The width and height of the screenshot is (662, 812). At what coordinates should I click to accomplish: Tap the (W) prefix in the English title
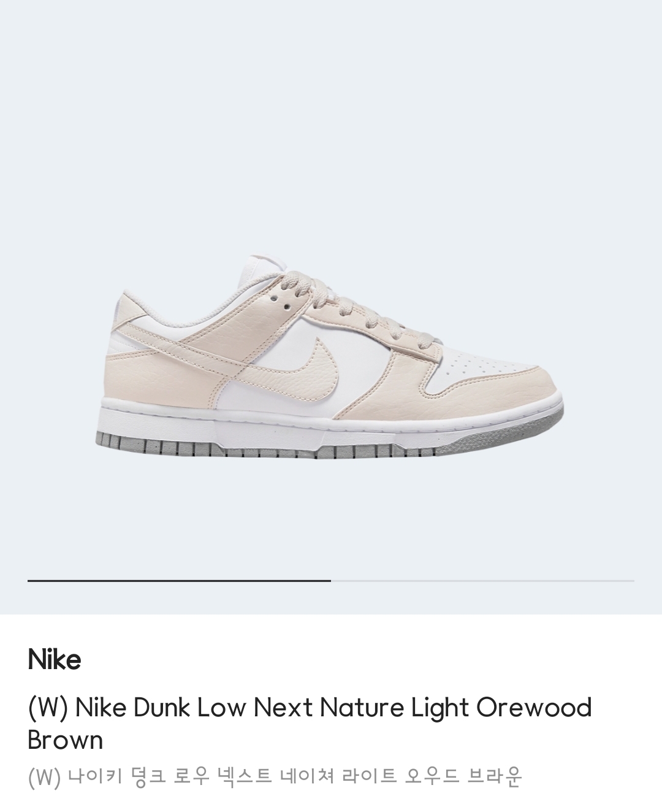[x=48, y=708]
